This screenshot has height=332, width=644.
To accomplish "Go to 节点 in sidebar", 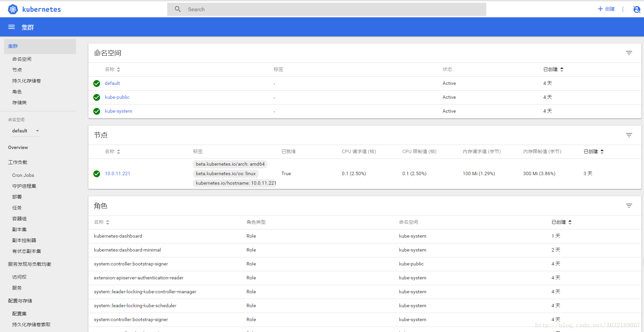I will pos(17,70).
